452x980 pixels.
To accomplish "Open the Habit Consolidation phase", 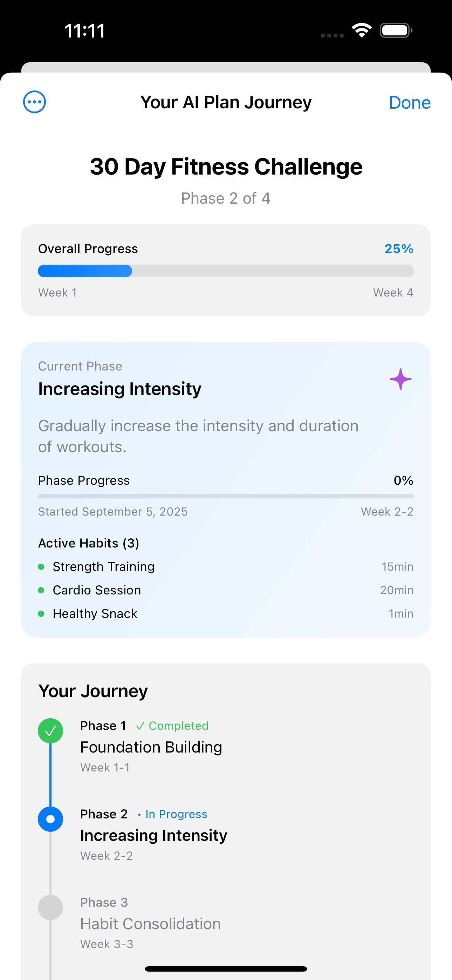I will (x=150, y=924).
